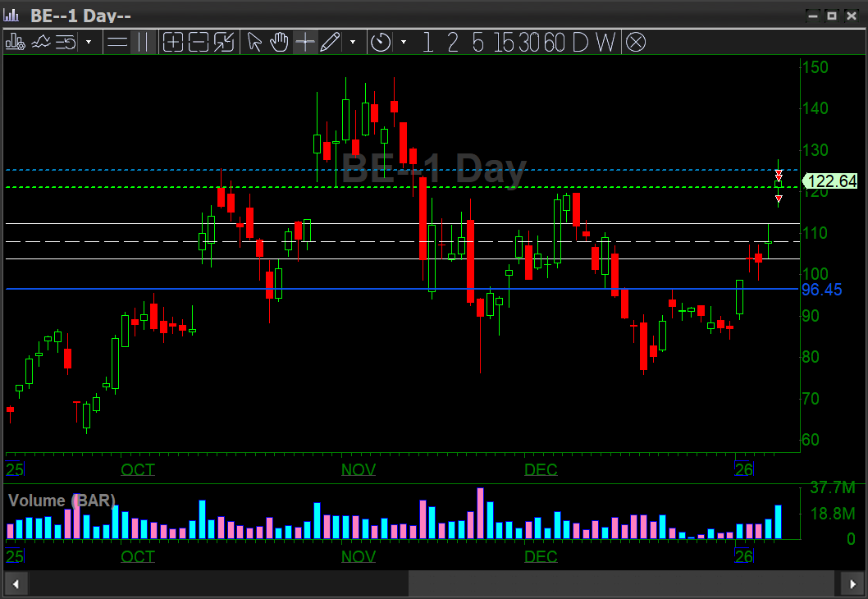Zoom out with the minus box icon

tap(199, 42)
